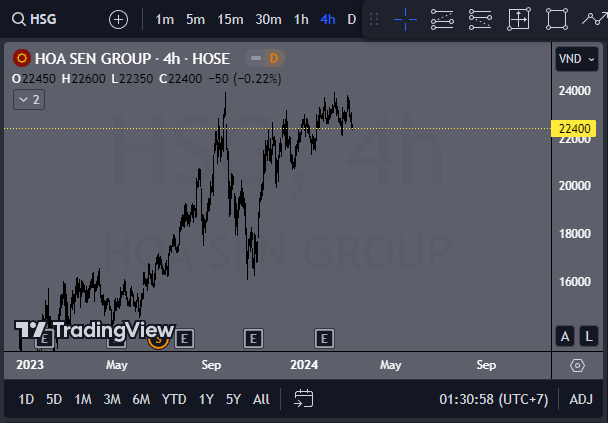
Task: Click the −50 (−0.22%) change value
Action: pyautogui.click(x=245, y=79)
